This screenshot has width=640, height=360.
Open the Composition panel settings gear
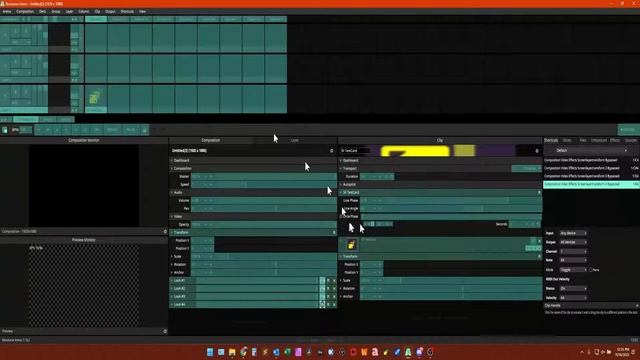pos(331,151)
